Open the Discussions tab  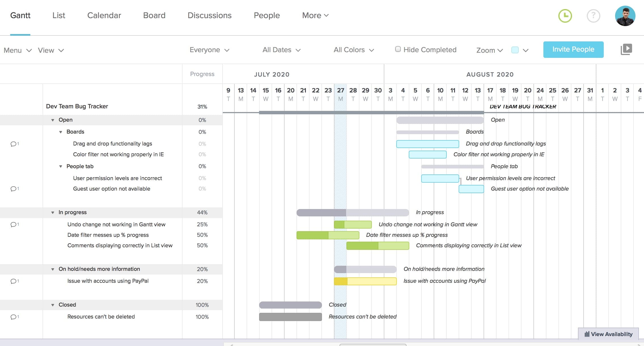pyautogui.click(x=209, y=15)
